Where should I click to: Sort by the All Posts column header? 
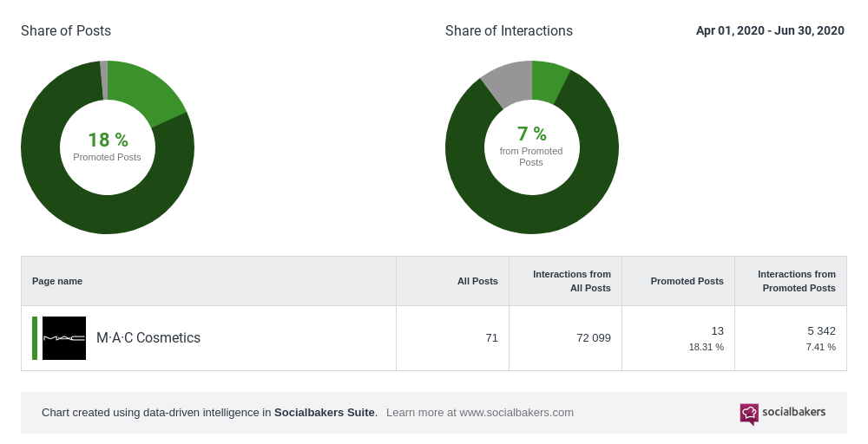[x=477, y=281]
